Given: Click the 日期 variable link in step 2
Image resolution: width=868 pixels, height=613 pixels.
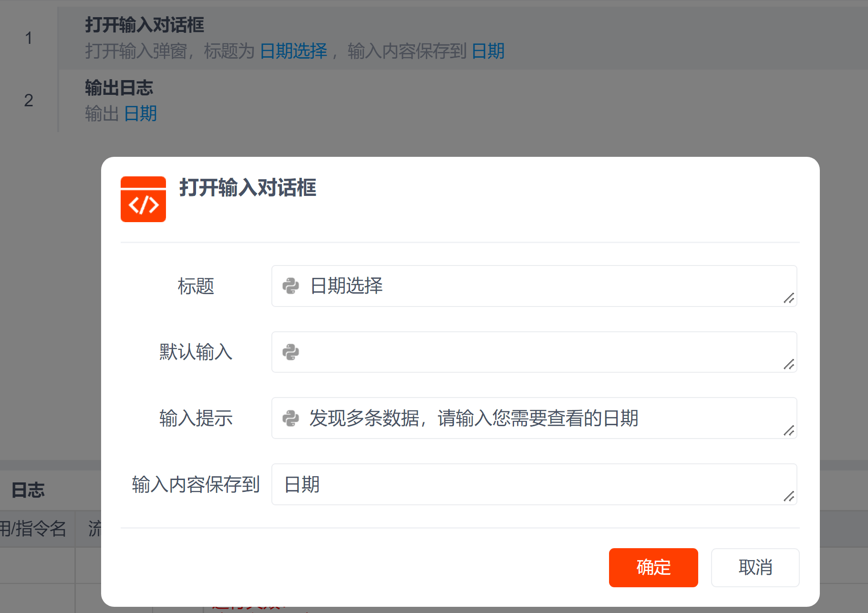Looking at the screenshot, I should point(140,114).
